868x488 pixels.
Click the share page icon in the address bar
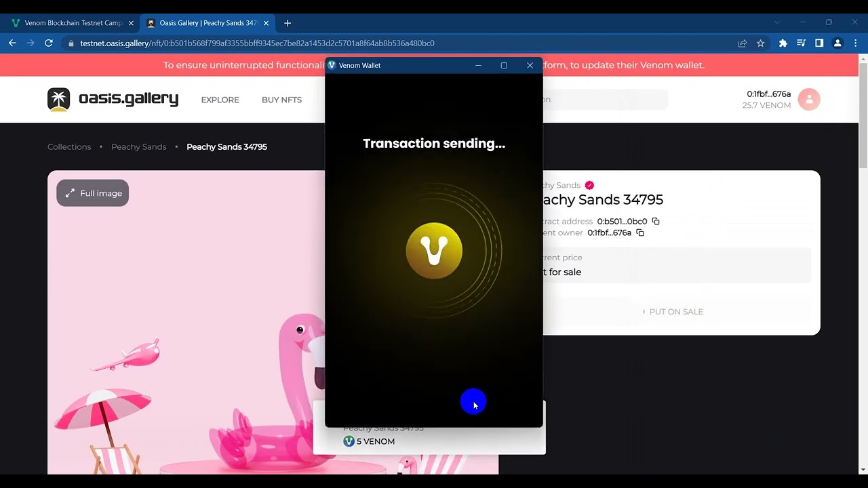pos(743,43)
